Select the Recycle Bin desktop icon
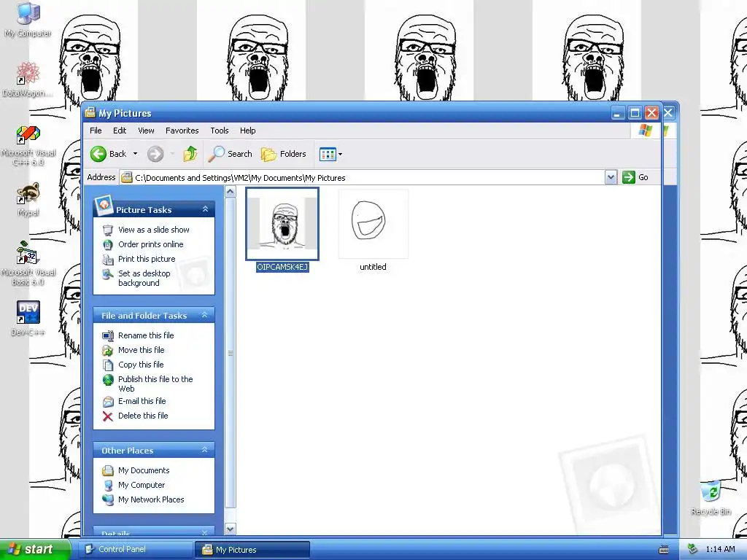The height and width of the screenshot is (560, 747). coord(711,497)
